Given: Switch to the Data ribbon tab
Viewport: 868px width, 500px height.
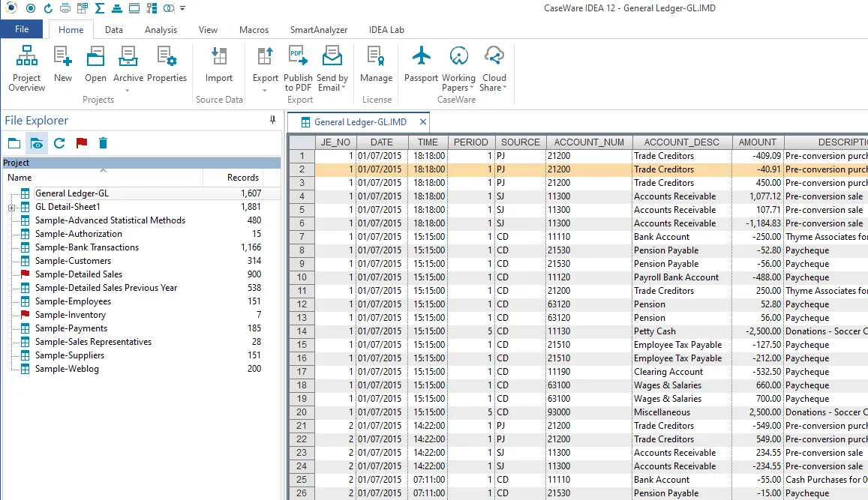Looking at the screenshot, I should tap(113, 30).
